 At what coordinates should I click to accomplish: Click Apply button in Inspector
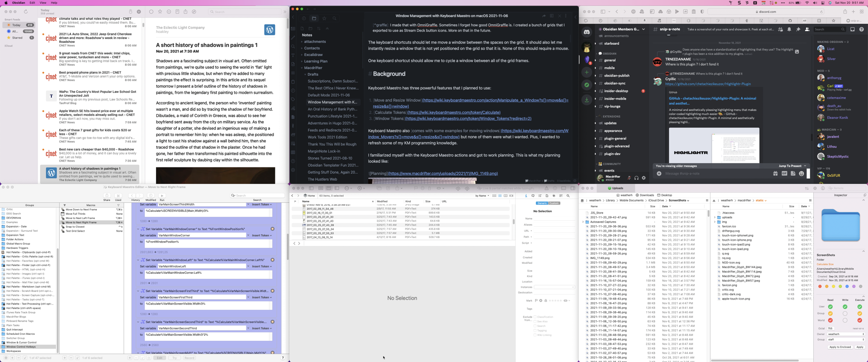(859, 347)
